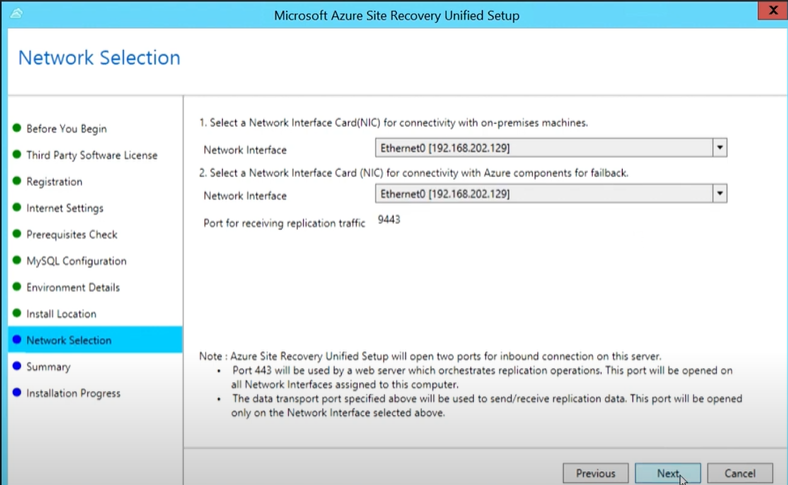Click the green bullet beside Before You Begin
The height and width of the screenshot is (485, 788).
click(17, 128)
